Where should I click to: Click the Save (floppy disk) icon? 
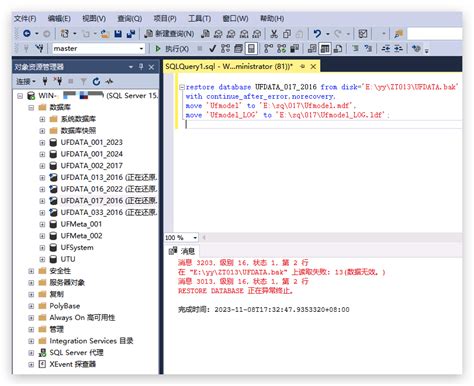coord(118,33)
